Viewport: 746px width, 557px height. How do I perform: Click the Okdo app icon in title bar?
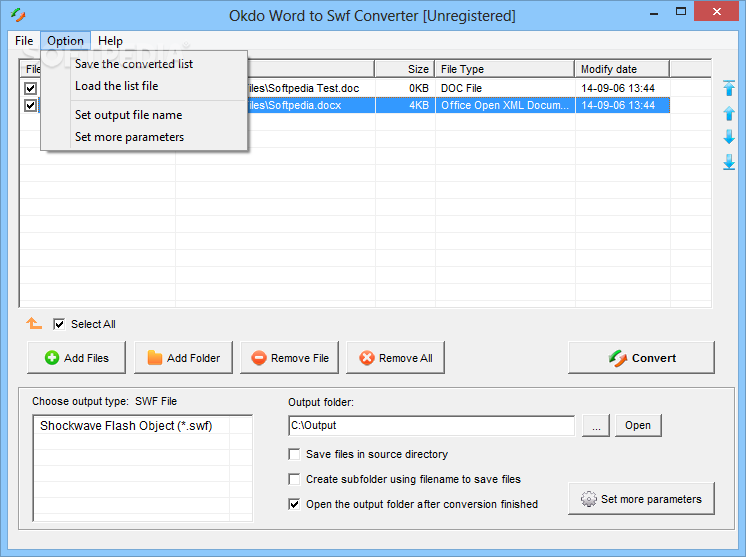[x=18, y=15]
